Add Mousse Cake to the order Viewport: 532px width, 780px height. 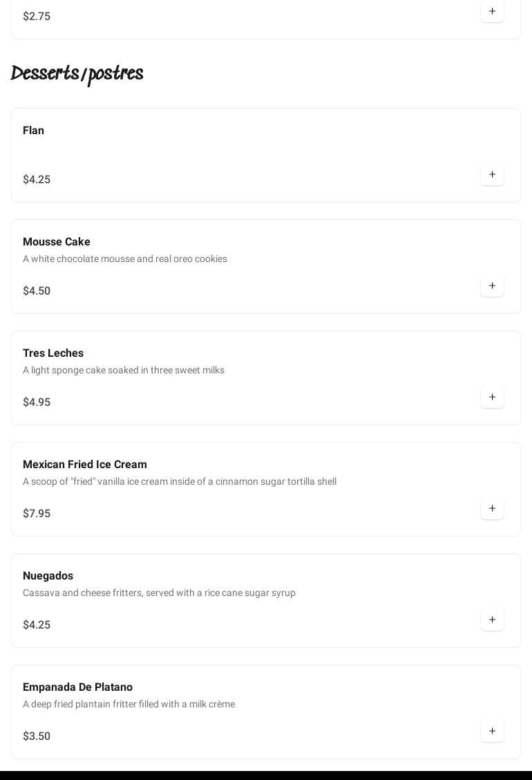click(x=492, y=286)
